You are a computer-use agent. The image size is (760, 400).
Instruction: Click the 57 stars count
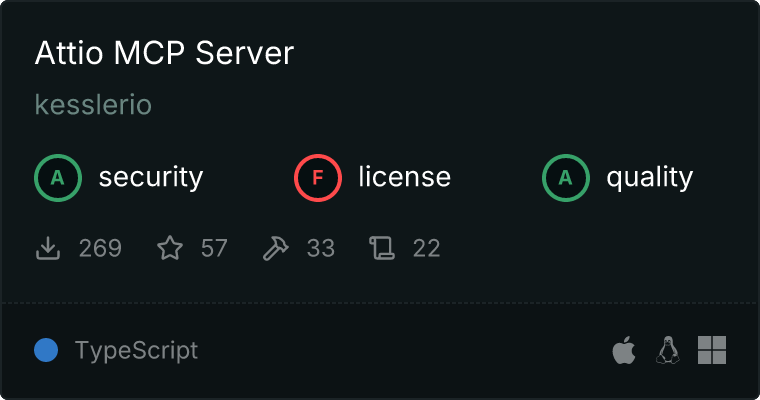pyautogui.click(x=214, y=248)
